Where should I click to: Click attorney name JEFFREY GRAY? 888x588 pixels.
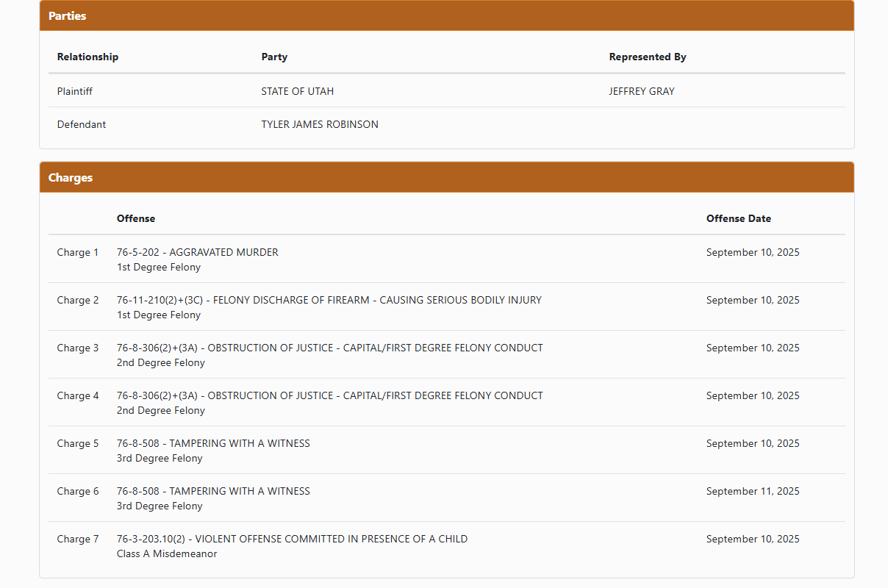tap(641, 91)
